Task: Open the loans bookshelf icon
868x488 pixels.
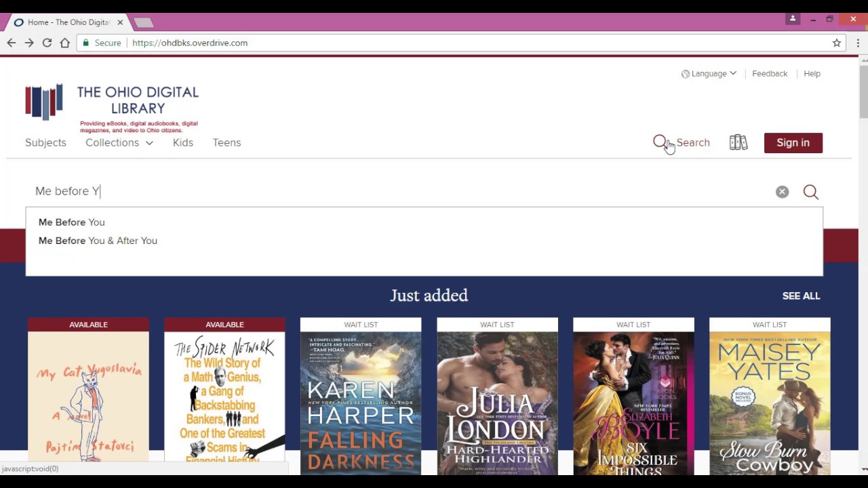Action: pos(738,142)
